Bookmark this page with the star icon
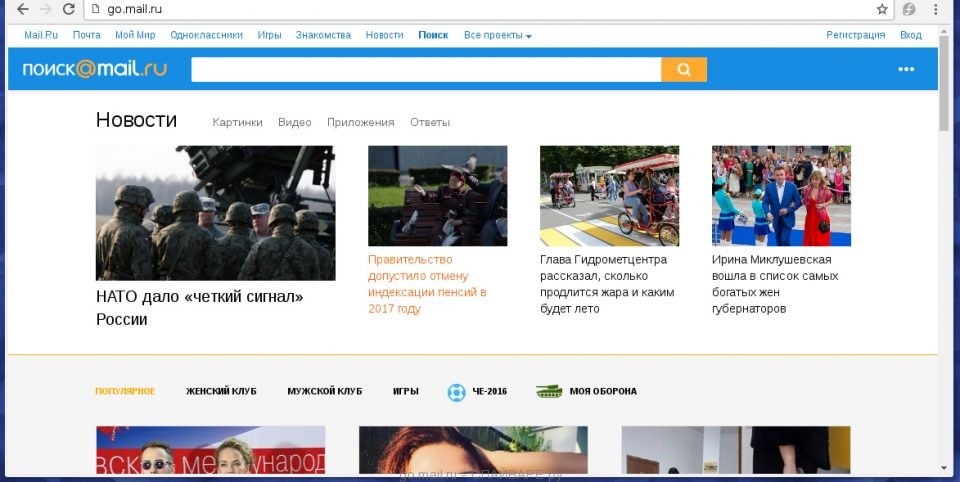The height and width of the screenshot is (482, 960). [x=882, y=9]
